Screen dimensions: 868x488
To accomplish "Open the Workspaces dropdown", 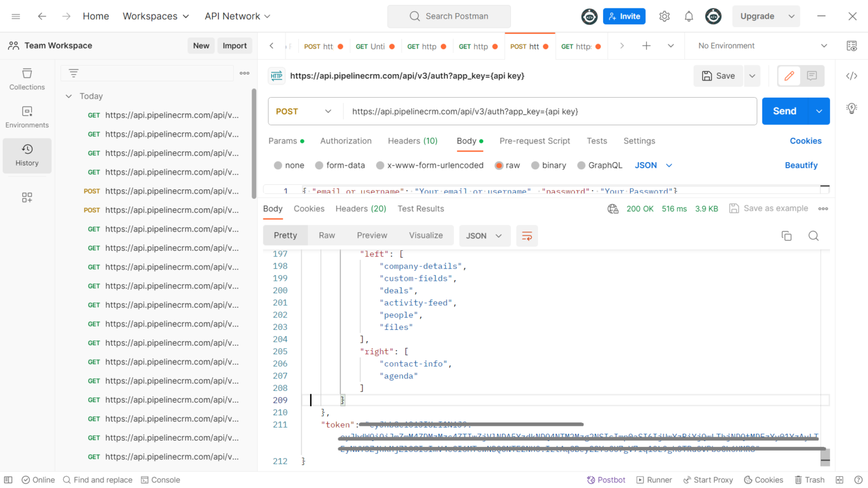I will [x=156, y=16].
